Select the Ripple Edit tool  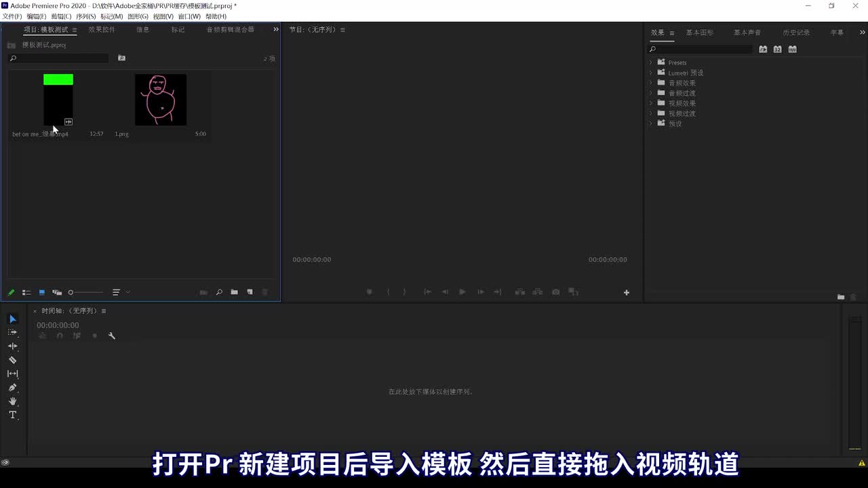tap(12, 346)
